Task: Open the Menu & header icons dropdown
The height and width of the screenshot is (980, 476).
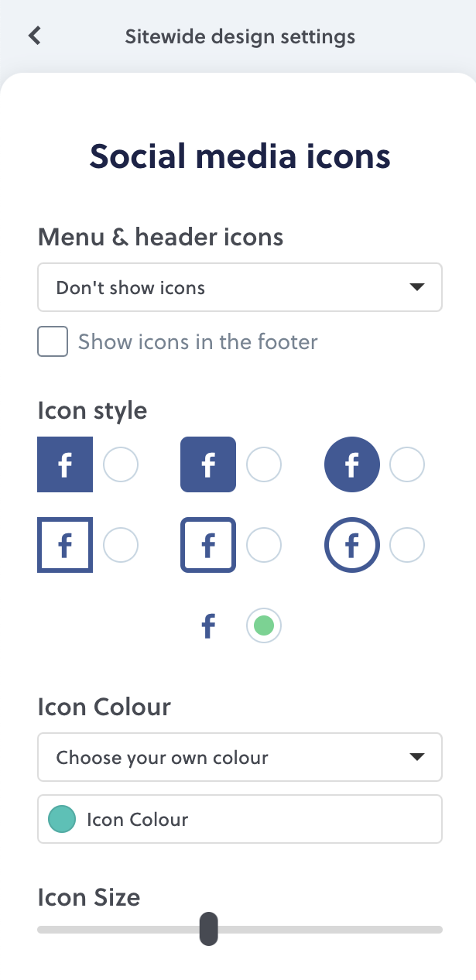Action: [240, 287]
